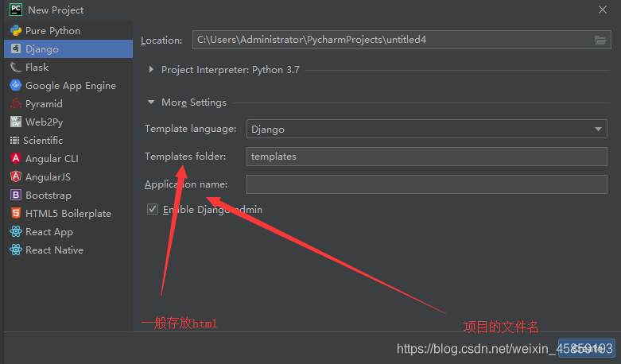The width and height of the screenshot is (621, 364).
Task: Click the React App atom icon
Action: pos(16,231)
